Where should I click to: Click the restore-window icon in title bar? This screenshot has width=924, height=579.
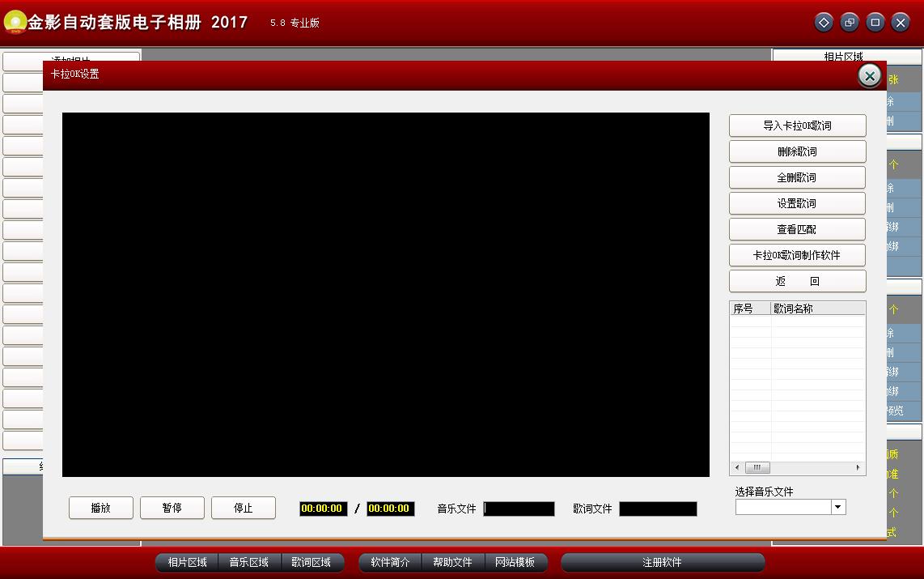pos(850,23)
